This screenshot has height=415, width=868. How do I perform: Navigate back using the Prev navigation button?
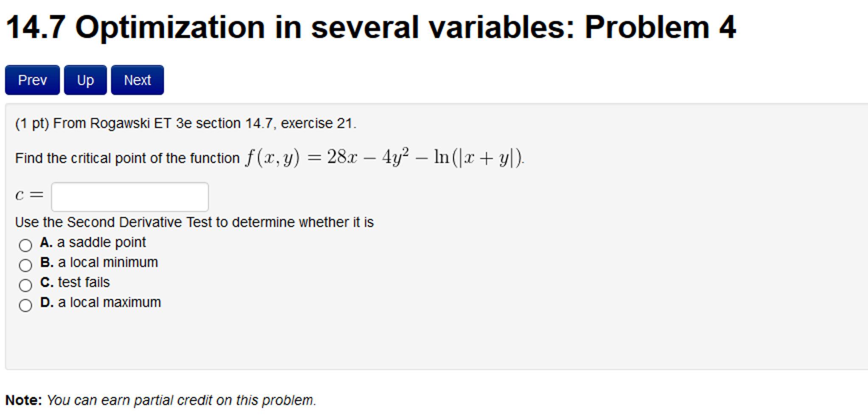(32, 80)
